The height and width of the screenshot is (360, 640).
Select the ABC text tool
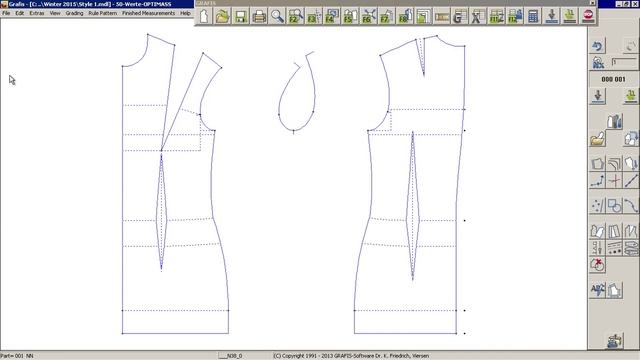(598, 290)
